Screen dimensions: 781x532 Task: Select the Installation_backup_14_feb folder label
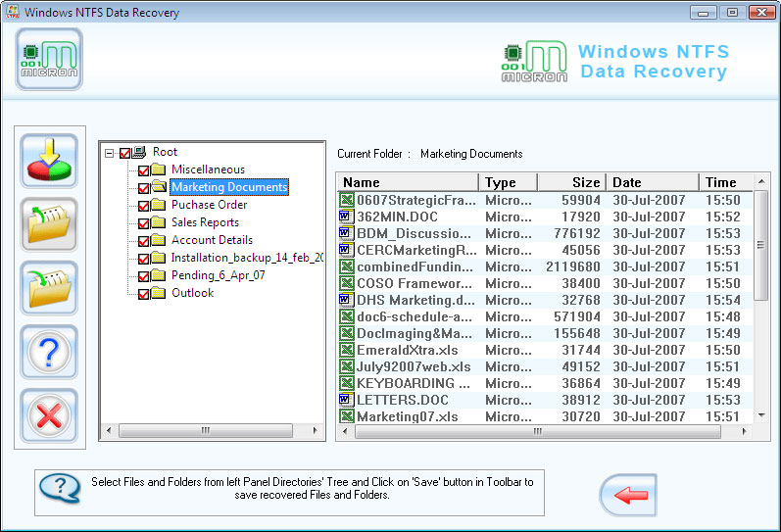[x=247, y=258]
